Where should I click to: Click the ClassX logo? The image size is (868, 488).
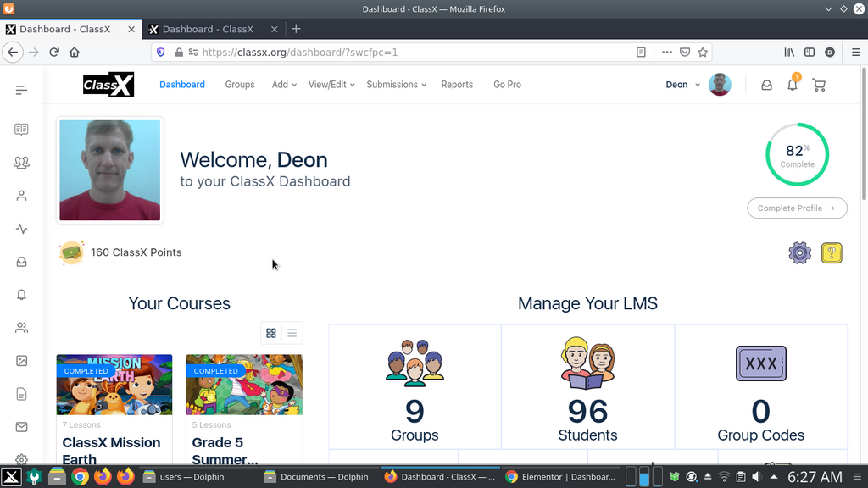coord(108,85)
